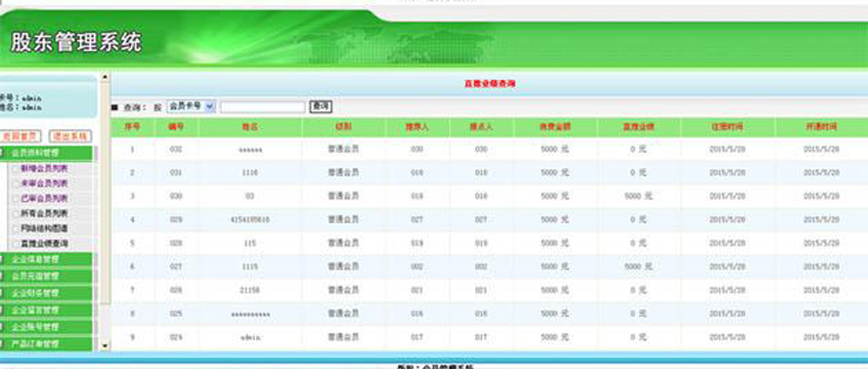Click the small icon beside 网络结构图谱
Image resolution: width=868 pixels, height=369 pixels.
(16, 228)
